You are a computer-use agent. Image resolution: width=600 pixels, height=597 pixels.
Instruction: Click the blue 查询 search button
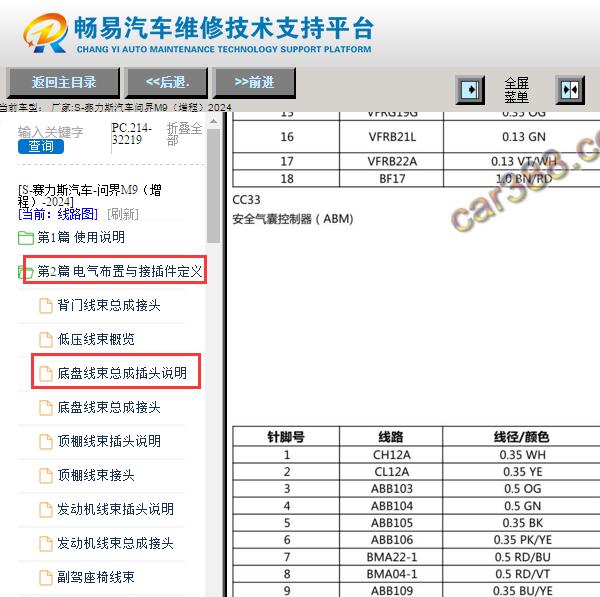pos(41,146)
